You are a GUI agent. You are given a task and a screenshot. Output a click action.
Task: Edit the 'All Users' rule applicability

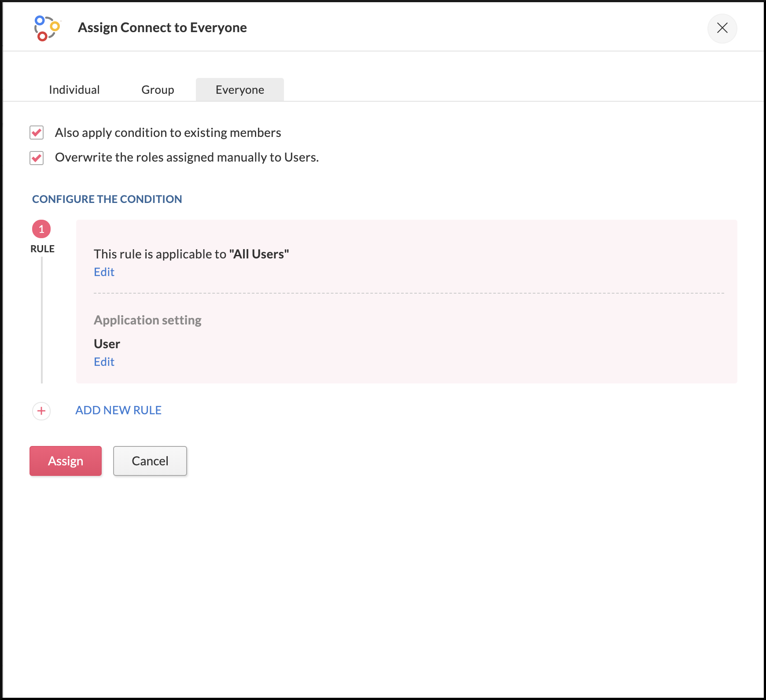pyautogui.click(x=104, y=272)
